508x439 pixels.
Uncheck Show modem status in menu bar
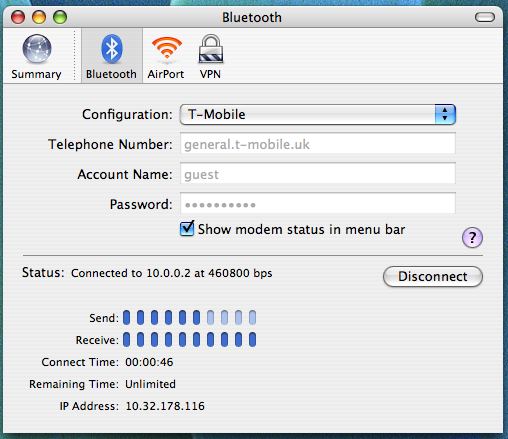[x=187, y=229]
